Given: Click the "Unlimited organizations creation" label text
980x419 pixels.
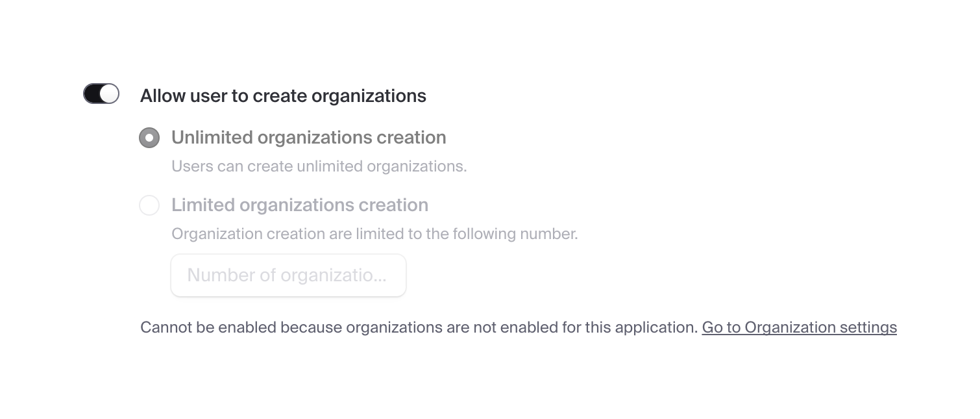Looking at the screenshot, I should pos(308,138).
